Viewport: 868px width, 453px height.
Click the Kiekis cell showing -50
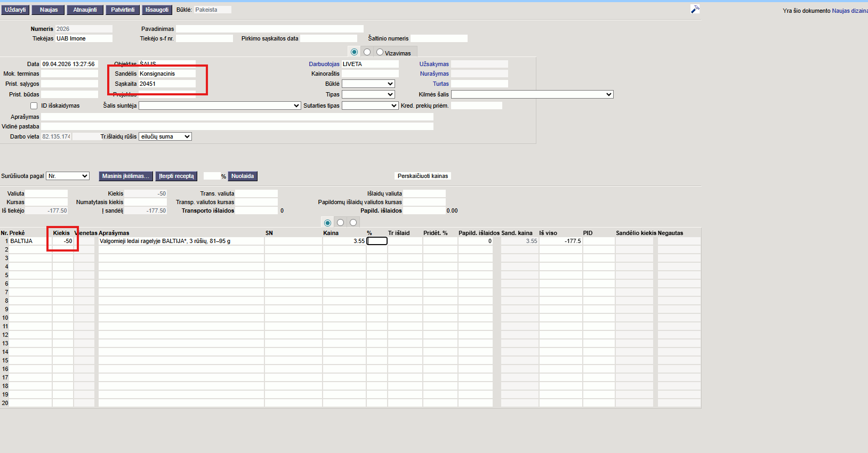pyautogui.click(x=63, y=241)
